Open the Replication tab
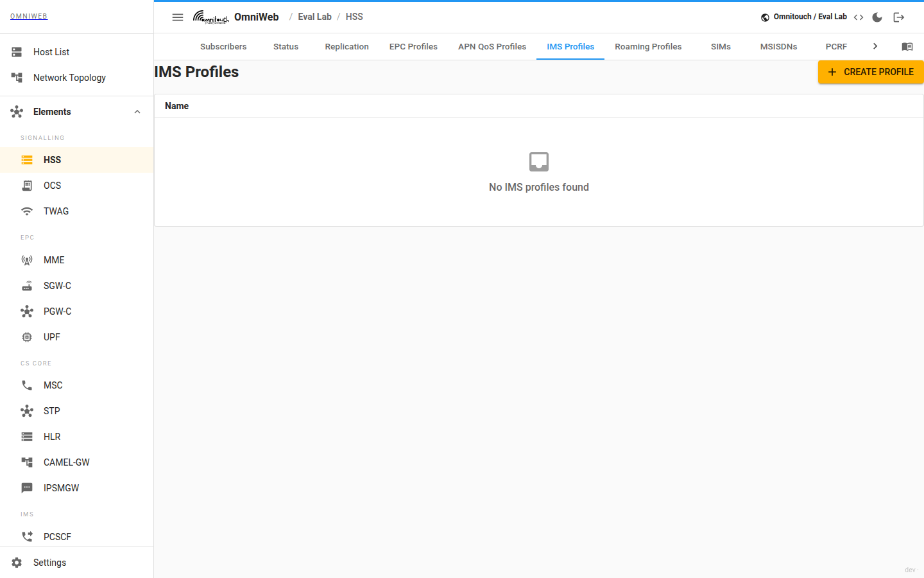 tap(347, 47)
